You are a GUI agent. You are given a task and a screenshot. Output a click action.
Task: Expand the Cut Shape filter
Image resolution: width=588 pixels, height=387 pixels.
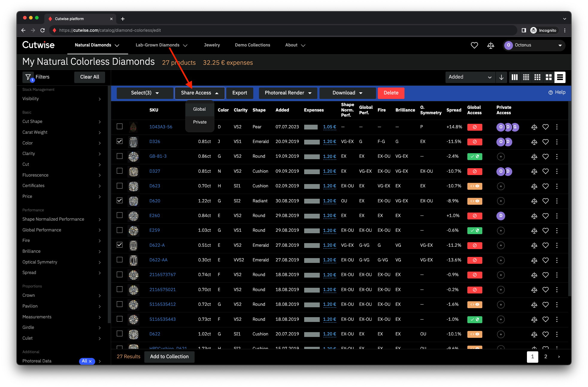tap(62, 121)
